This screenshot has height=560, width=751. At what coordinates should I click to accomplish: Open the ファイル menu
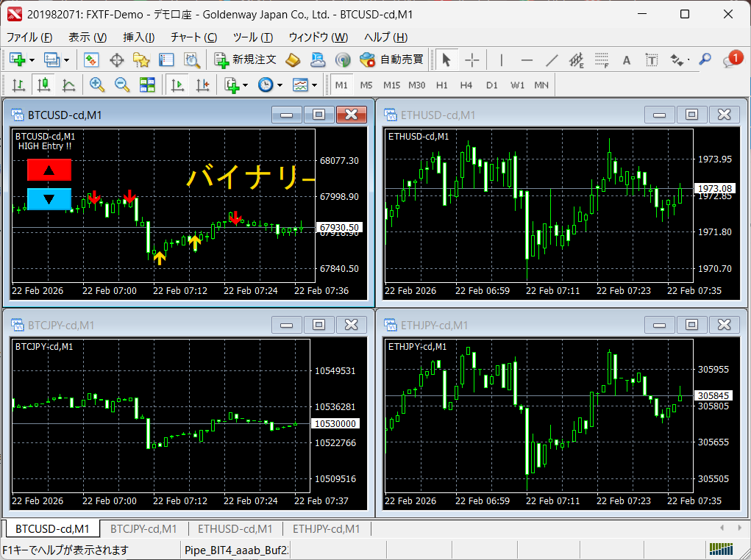click(x=29, y=37)
